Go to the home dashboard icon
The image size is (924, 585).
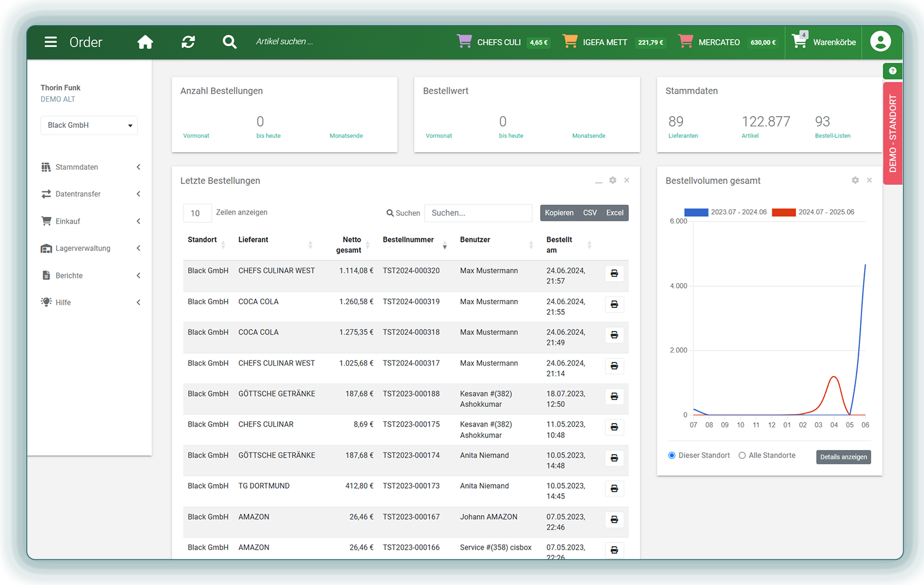click(145, 42)
